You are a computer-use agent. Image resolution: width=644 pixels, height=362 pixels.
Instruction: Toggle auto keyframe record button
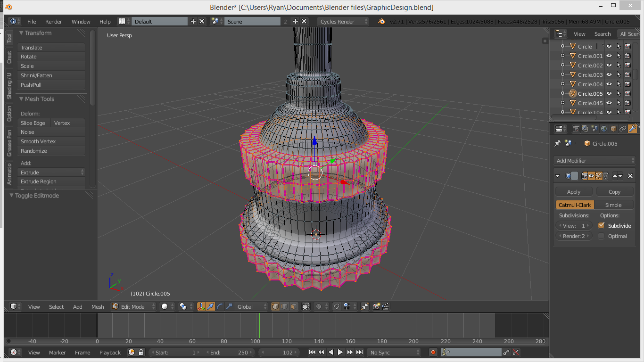click(x=433, y=352)
